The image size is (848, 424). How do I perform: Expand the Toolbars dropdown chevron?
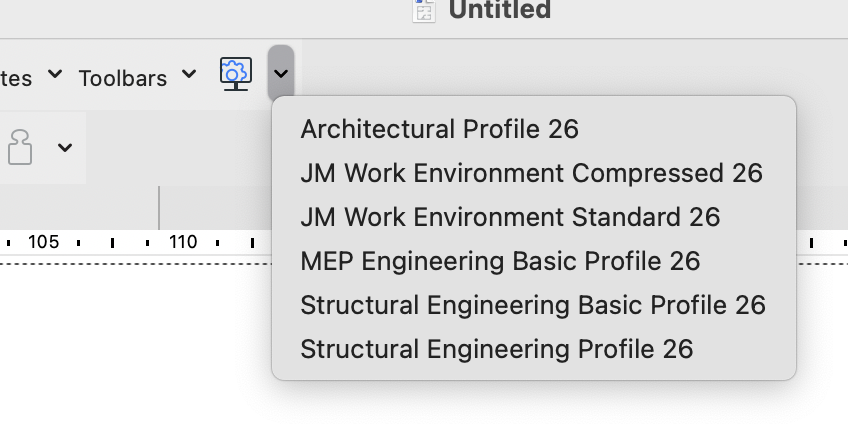click(188, 75)
